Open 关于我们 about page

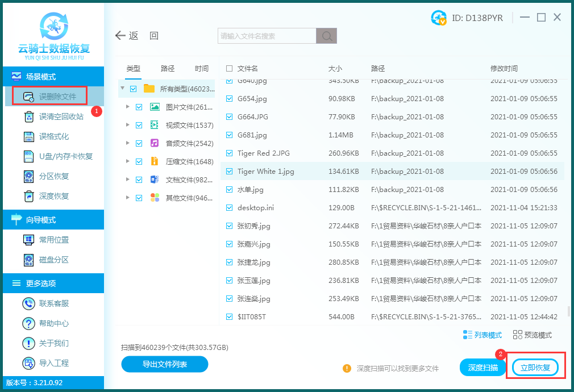click(x=46, y=343)
